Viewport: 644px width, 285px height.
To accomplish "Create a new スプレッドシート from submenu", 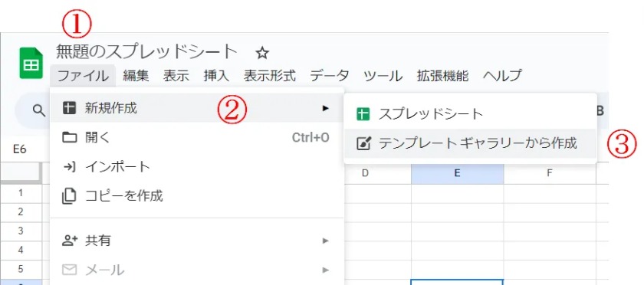I will pos(470,114).
